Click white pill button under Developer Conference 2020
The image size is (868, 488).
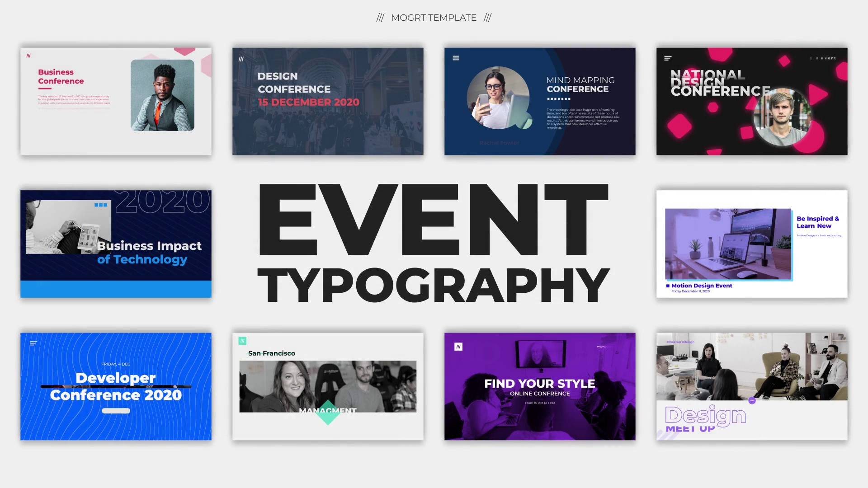[x=116, y=411]
